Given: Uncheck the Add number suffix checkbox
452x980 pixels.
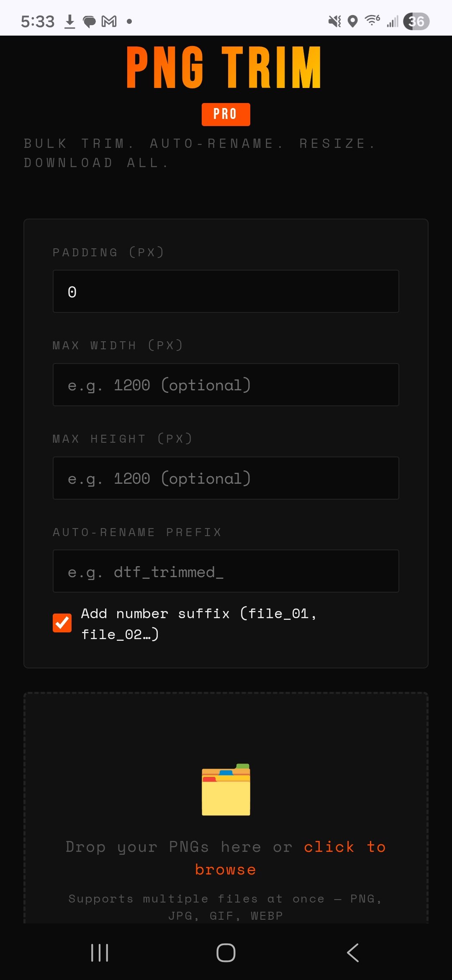Looking at the screenshot, I should pos(62,623).
